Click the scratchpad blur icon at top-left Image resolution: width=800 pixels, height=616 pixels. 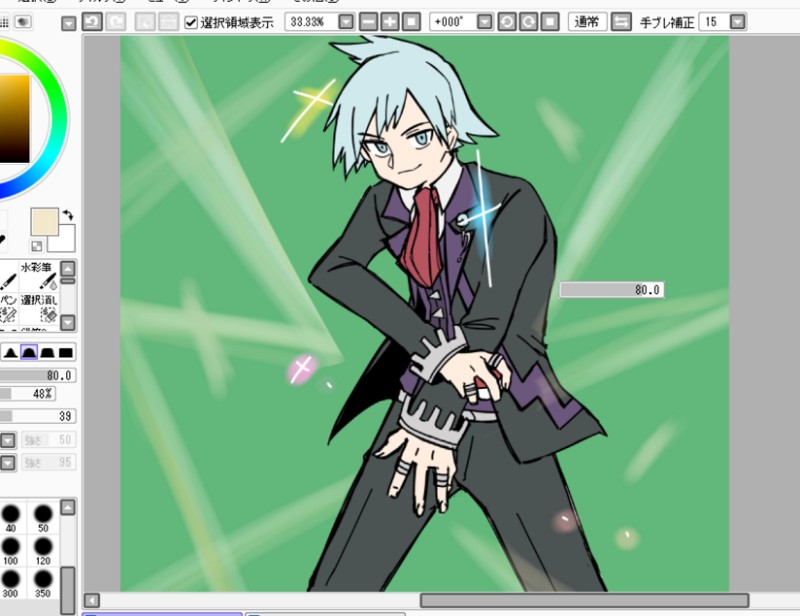[x=23, y=22]
